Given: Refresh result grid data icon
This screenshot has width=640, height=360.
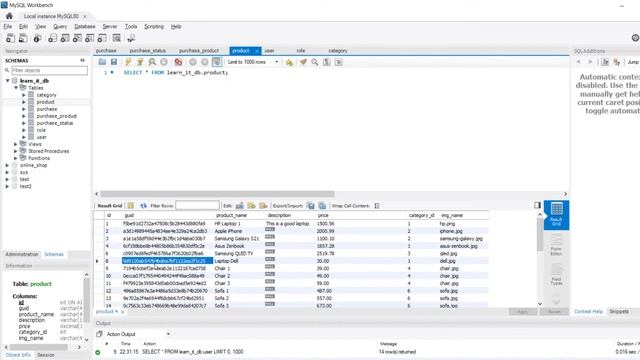Looking at the screenshot, I should pos(143,206).
